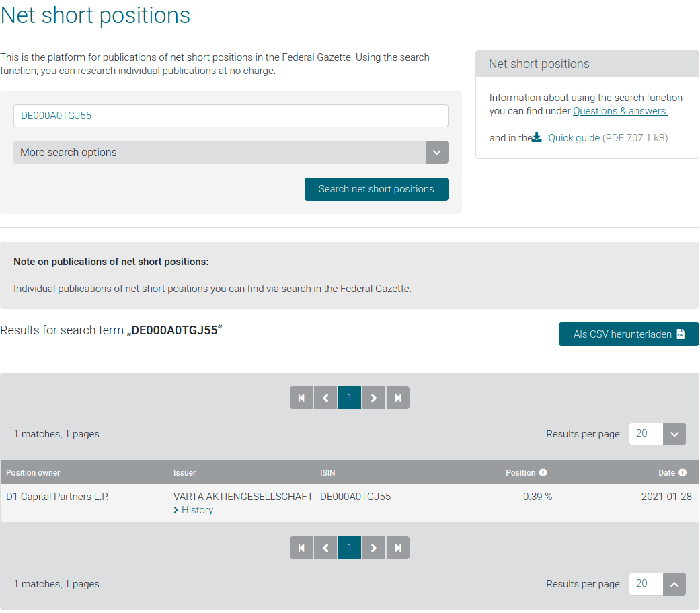Go to next page in bottom pagination
The width and height of the screenshot is (700, 613).
coord(374,548)
